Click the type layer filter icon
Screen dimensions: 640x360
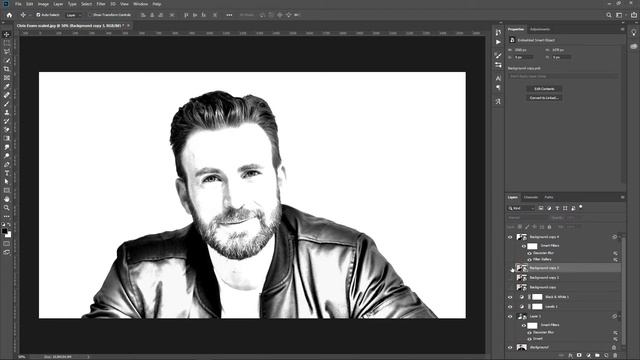click(x=557, y=208)
